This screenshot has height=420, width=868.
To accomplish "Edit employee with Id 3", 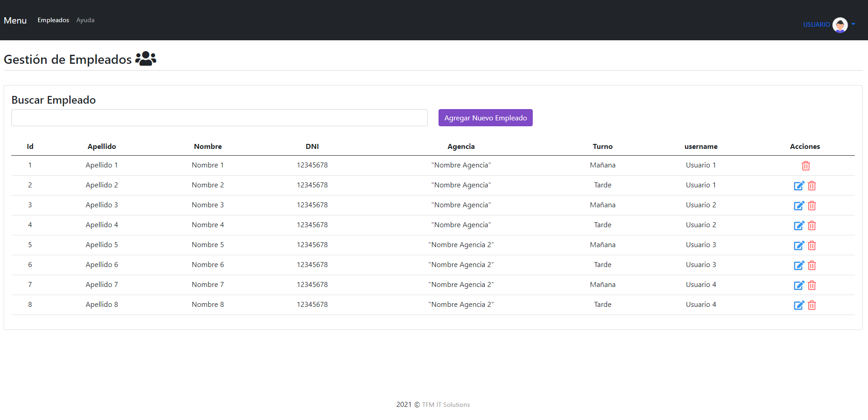I will [x=799, y=205].
